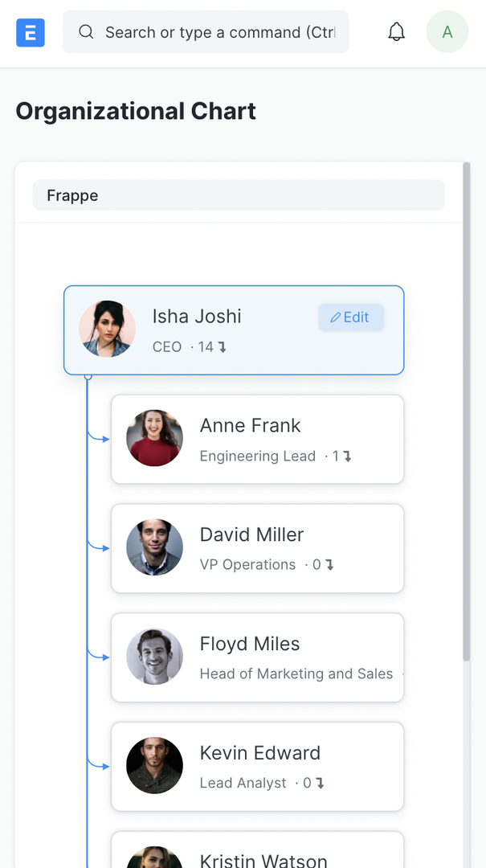
Task: Expand Floyd Miles' subordinates
Action: (400, 674)
